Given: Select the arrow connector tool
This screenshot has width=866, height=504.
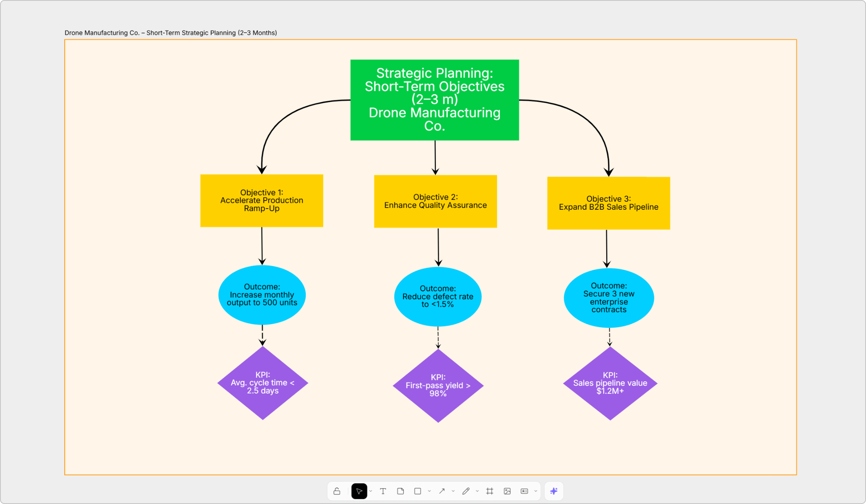Looking at the screenshot, I should click(442, 491).
